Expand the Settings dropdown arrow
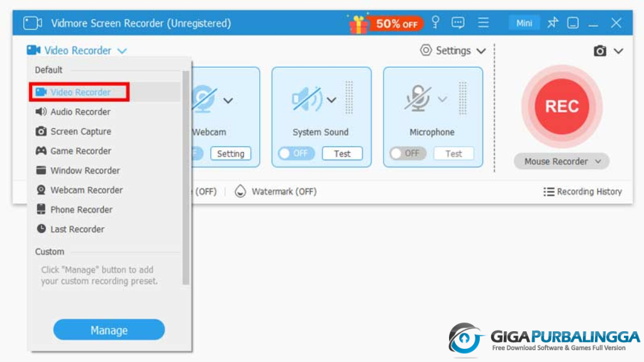The image size is (644, 362). click(x=481, y=52)
